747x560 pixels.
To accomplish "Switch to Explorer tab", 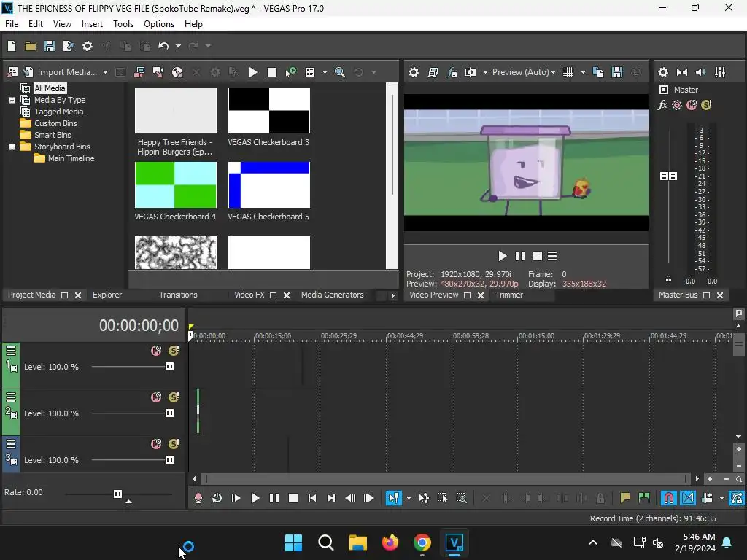I will click(107, 295).
